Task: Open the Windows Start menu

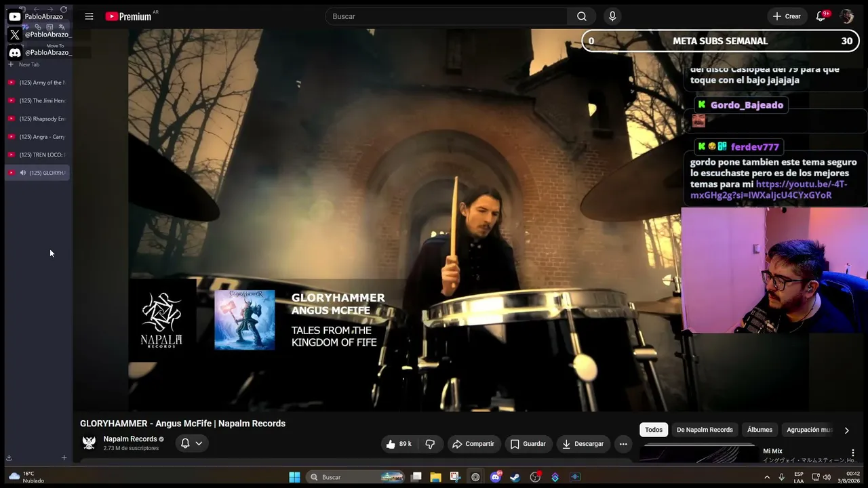Action: pyautogui.click(x=294, y=477)
